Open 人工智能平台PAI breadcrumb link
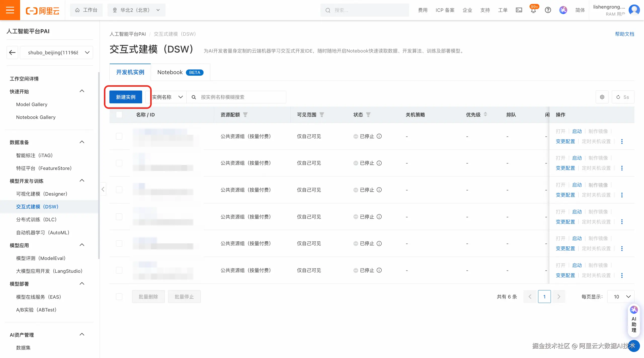Image resolution: width=644 pixels, height=358 pixels. pyautogui.click(x=128, y=34)
